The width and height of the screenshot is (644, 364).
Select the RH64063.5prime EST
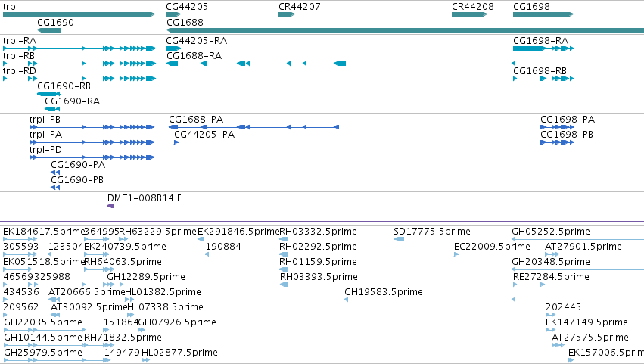[99, 269]
